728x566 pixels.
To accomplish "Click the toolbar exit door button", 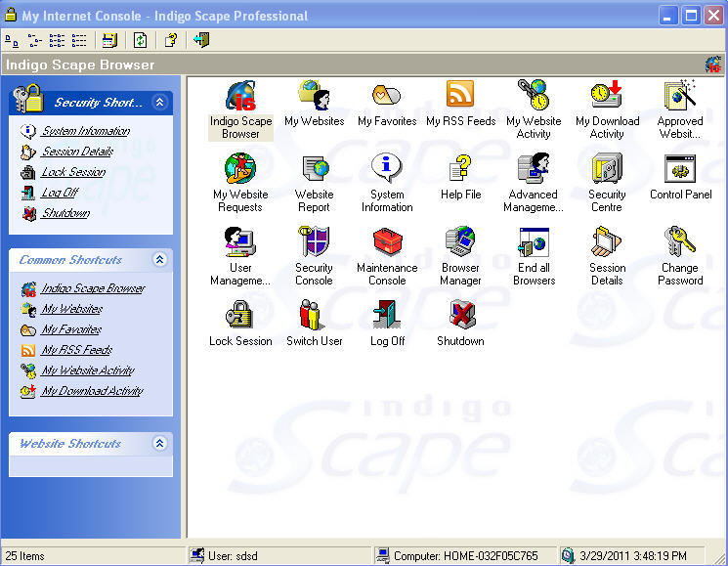I will coord(201,40).
